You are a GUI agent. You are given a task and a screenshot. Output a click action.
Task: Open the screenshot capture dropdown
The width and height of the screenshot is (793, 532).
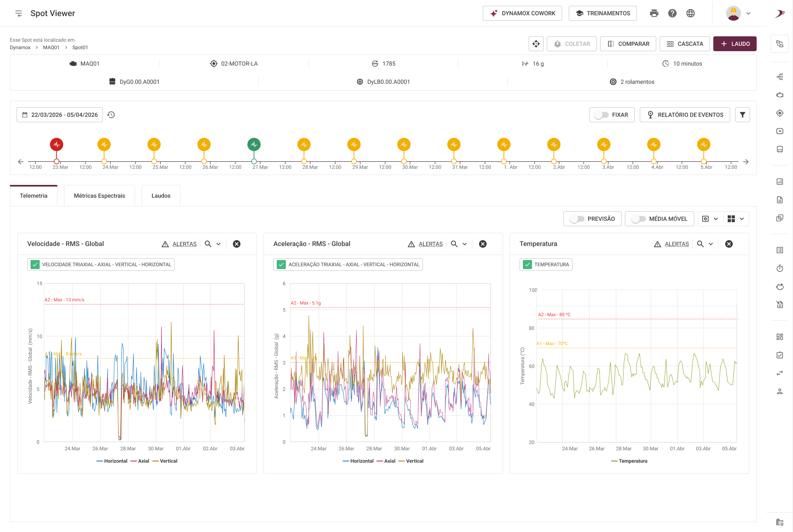710,219
